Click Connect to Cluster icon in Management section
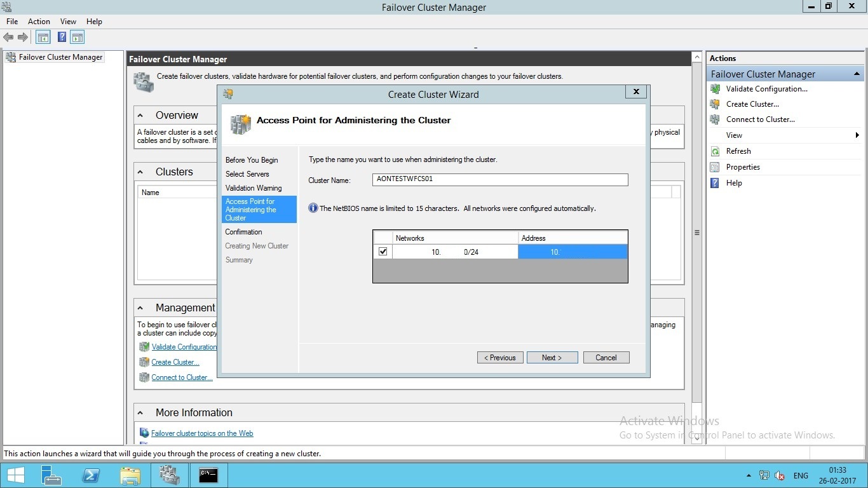Image resolution: width=868 pixels, height=488 pixels. (x=144, y=377)
